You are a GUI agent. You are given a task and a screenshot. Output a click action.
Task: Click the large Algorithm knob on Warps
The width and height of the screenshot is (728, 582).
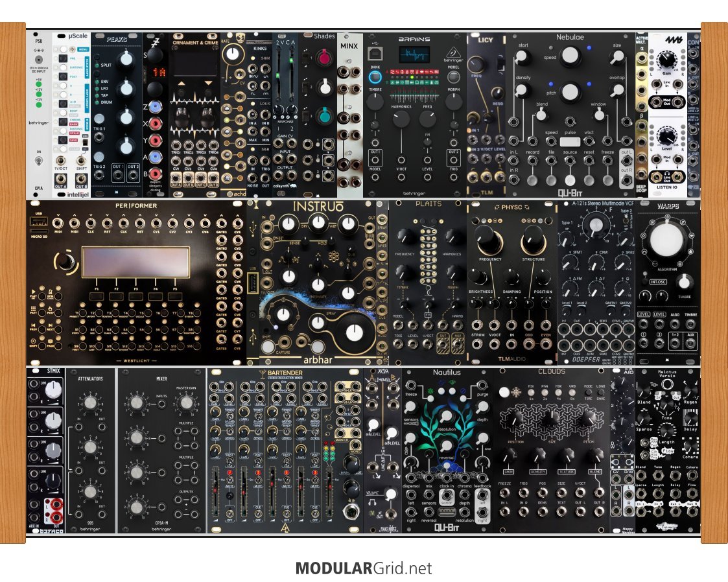[x=667, y=240]
